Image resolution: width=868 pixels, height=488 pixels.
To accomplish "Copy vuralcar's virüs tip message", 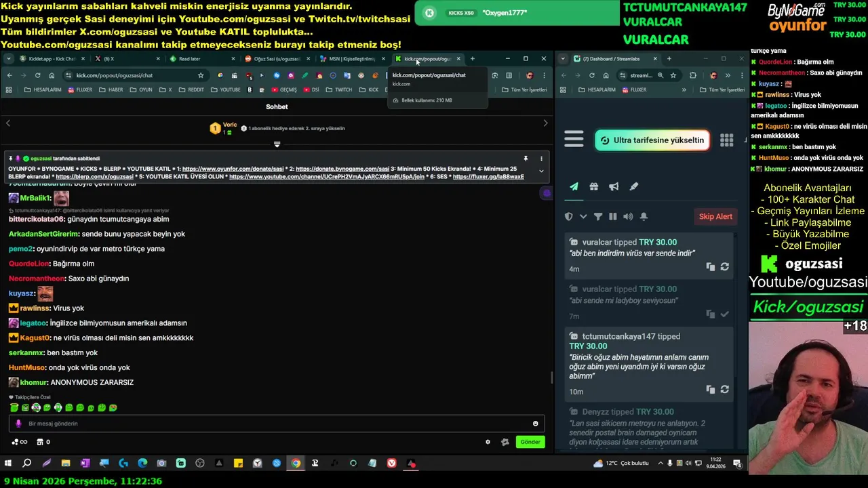I will point(710,267).
